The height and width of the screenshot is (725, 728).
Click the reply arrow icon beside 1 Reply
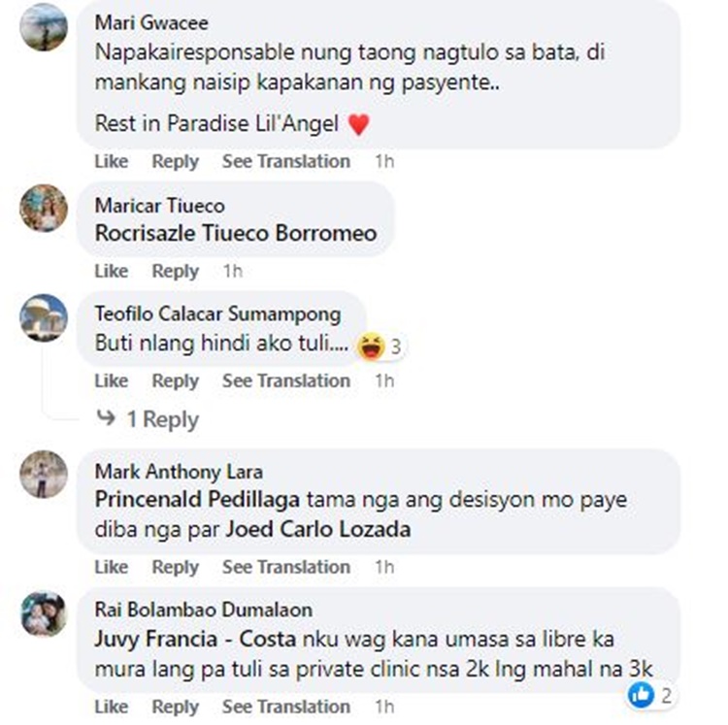(x=106, y=417)
